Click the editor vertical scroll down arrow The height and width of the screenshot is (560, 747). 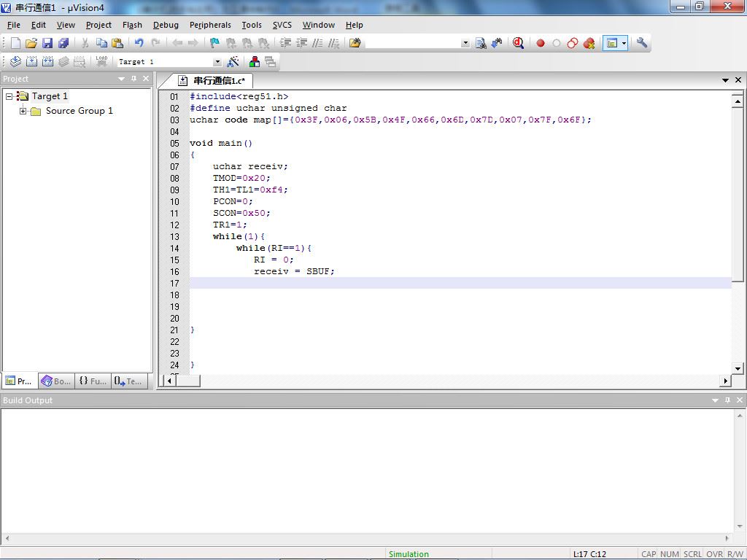click(x=738, y=368)
